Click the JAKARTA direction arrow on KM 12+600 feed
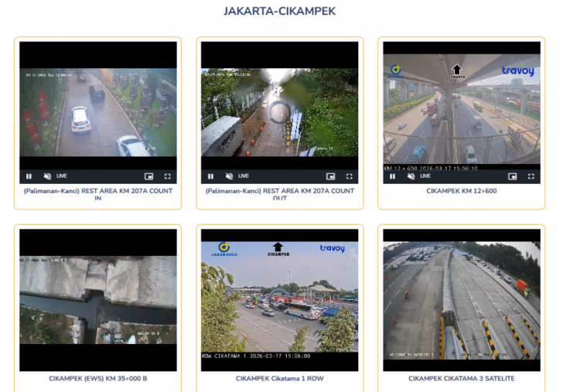This screenshot has width=580, height=392. tap(457, 71)
